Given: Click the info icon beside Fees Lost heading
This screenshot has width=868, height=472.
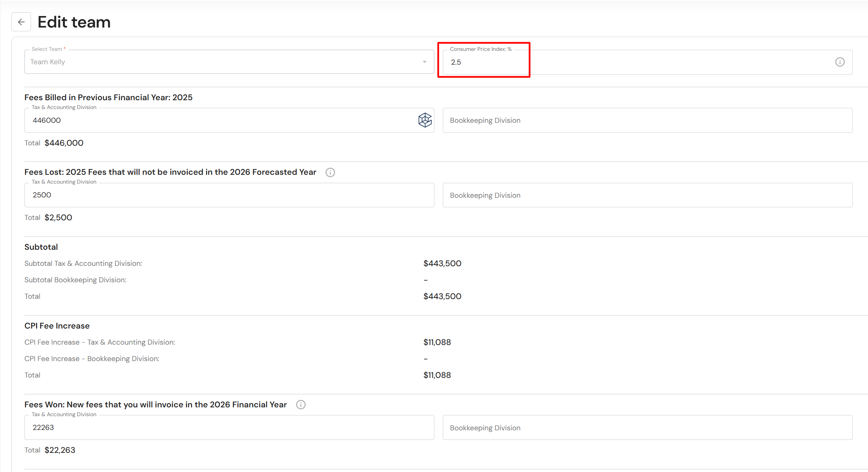Looking at the screenshot, I should [x=330, y=173].
